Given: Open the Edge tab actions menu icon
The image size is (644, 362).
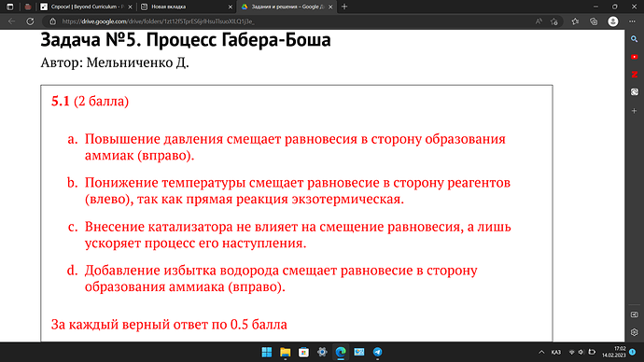Looking at the screenshot, I should click(10, 7).
